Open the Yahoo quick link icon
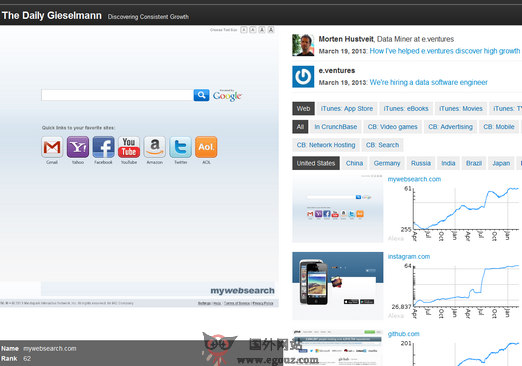522x366 pixels. pos(78,147)
